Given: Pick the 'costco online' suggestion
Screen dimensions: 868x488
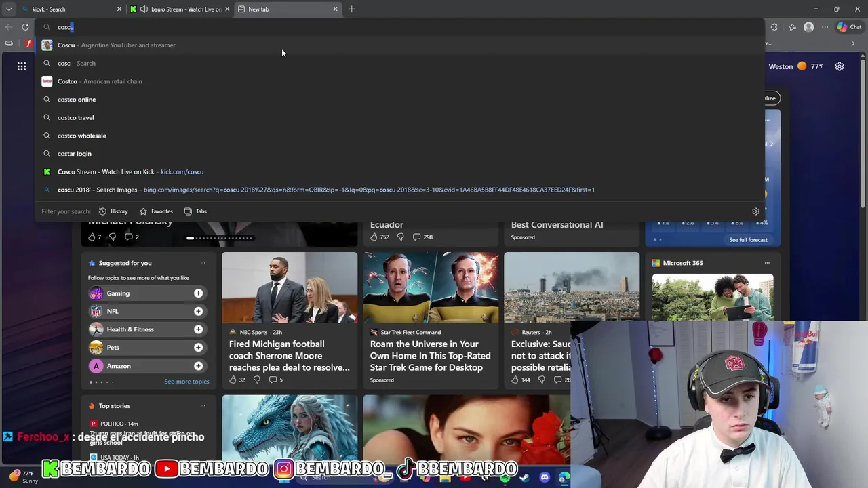Looking at the screenshot, I should pyautogui.click(x=400, y=100).
